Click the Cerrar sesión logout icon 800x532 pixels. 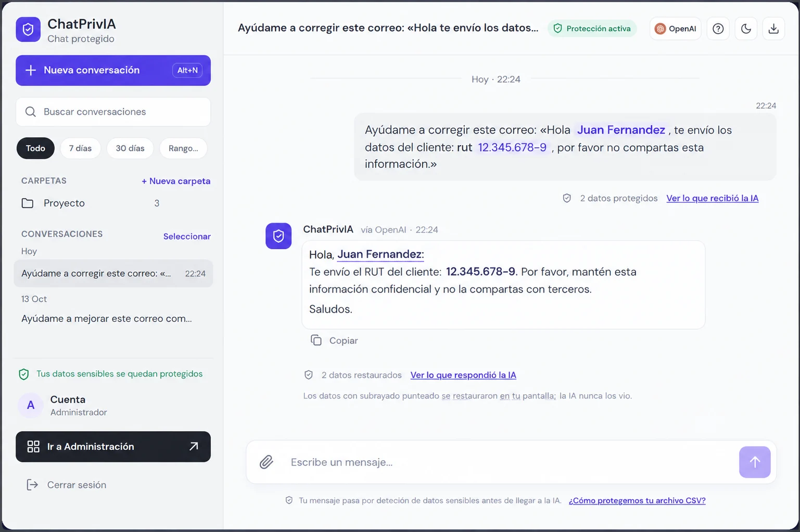pos(32,485)
